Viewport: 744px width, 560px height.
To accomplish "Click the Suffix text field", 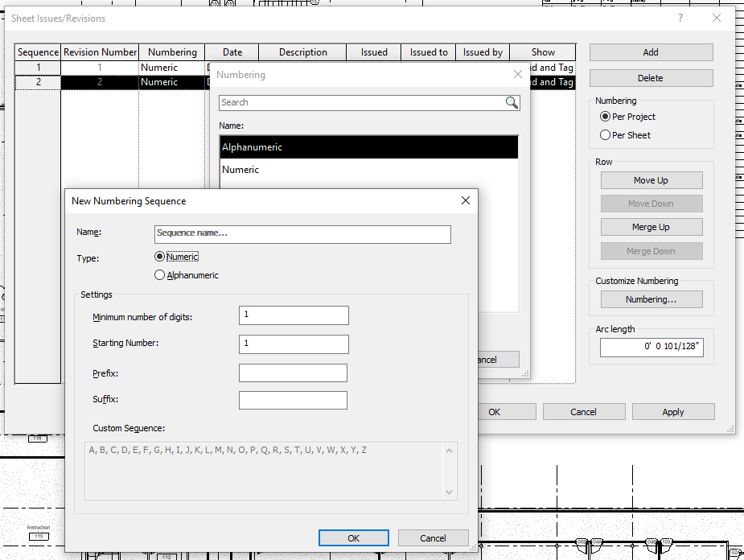I will [293, 400].
